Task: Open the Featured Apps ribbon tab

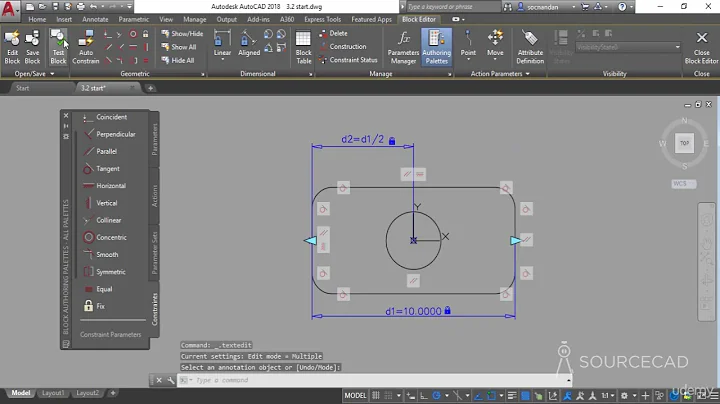Action: [x=371, y=19]
